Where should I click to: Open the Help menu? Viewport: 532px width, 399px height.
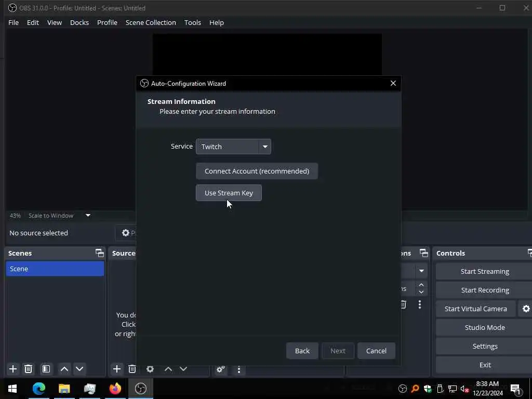[217, 22]
